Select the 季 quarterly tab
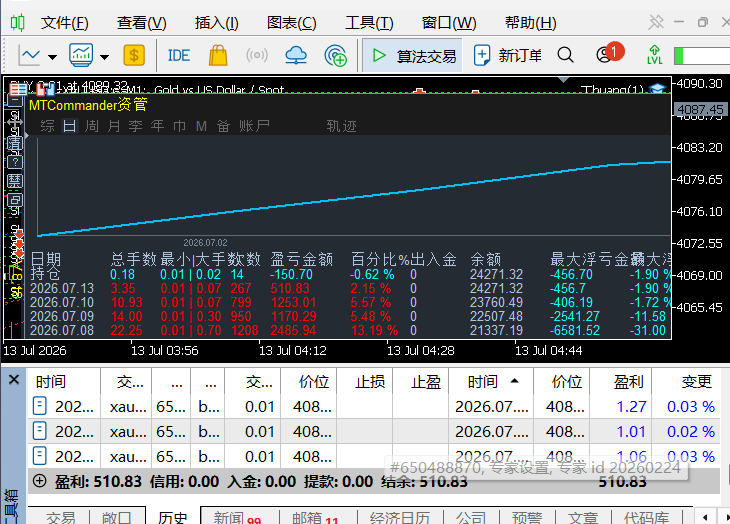This screenshot has width=730, height=524. point(135,126)
